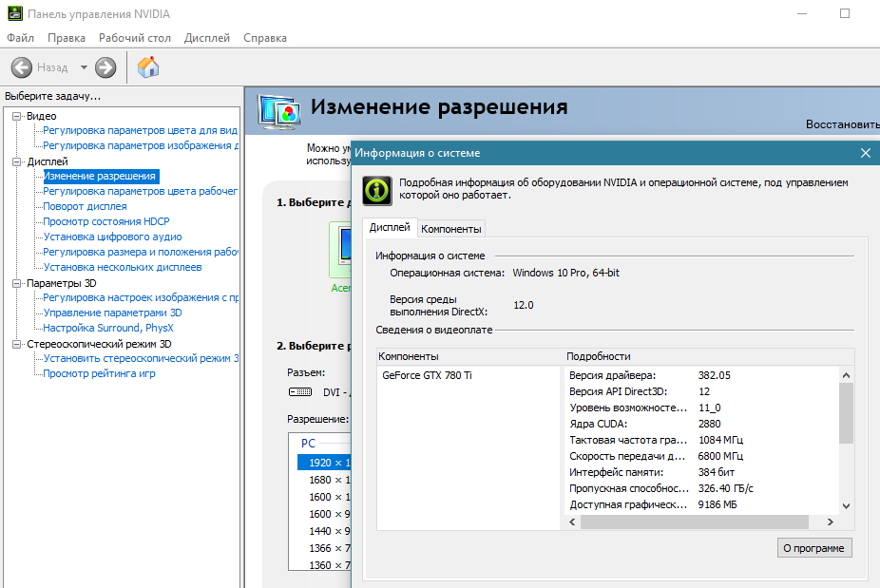Click the Forward arrow icon
This screenshot has height=588, width=880.
click(x=105, y=67)
